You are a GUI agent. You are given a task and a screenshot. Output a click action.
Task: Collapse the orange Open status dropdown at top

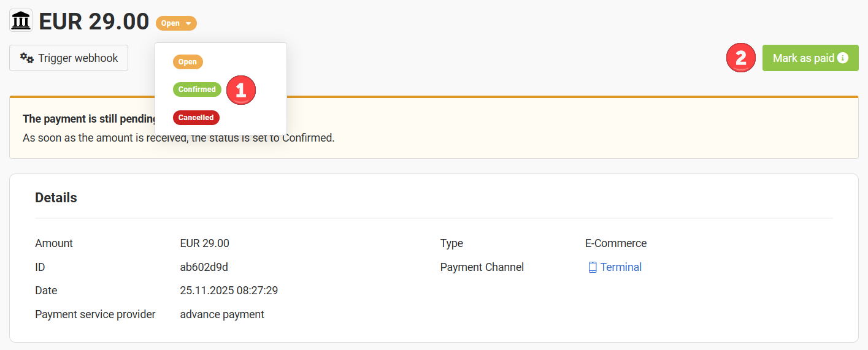click(175, 23)
